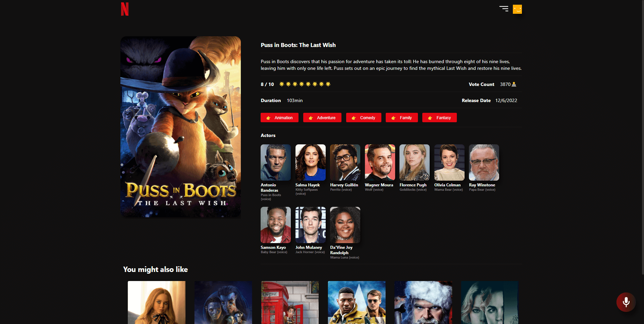This screenshot has height=324, width=644.
Task: Click the Puss in Boots movie poster
Action: (180, 127)
